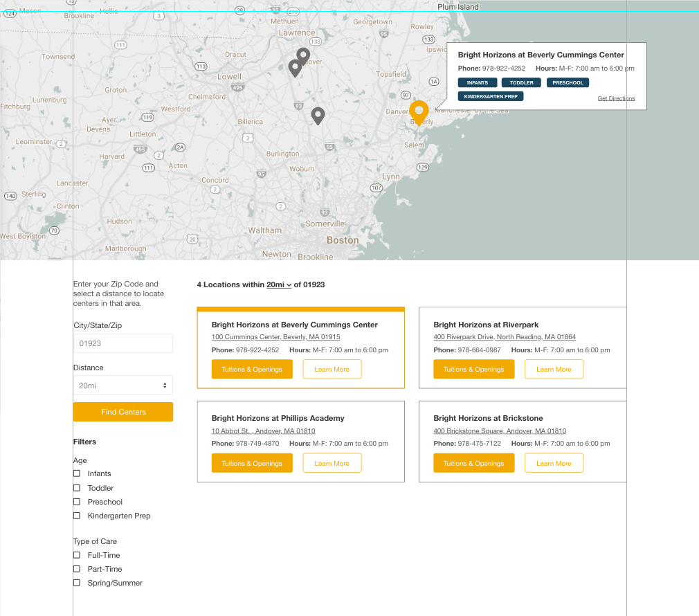Open the 10 Abbot St., Andover address link
Viewport: 699px width, 616px height.
point(264,431)
